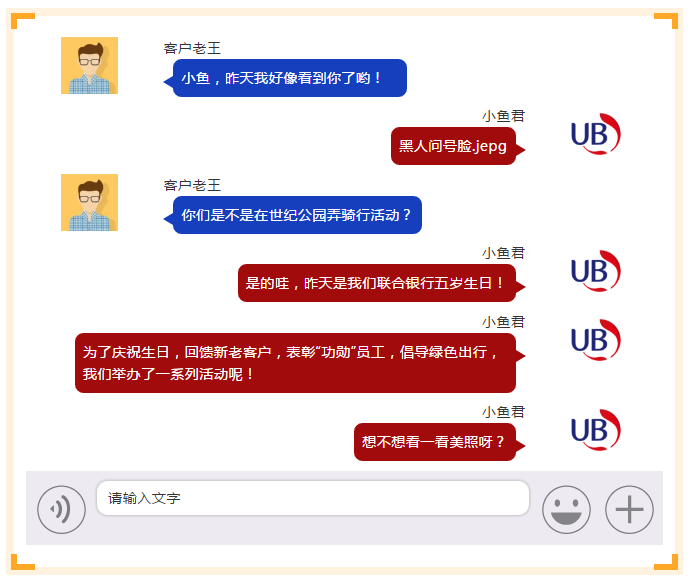This screenshot has height=580, width=689.
Task: Open the plus attachments menu
Action: pyautogui.click(x=629, y=509)
